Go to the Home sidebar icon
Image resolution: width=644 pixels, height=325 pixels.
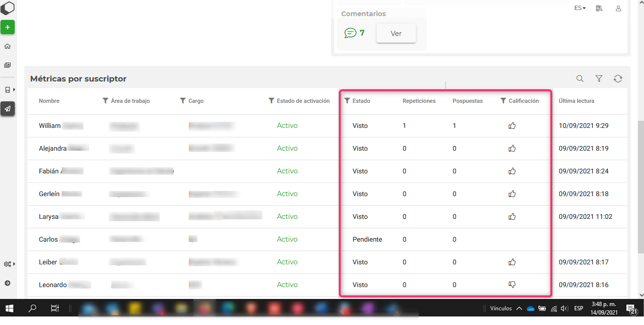pyautogui.click(x=8, y=46)
